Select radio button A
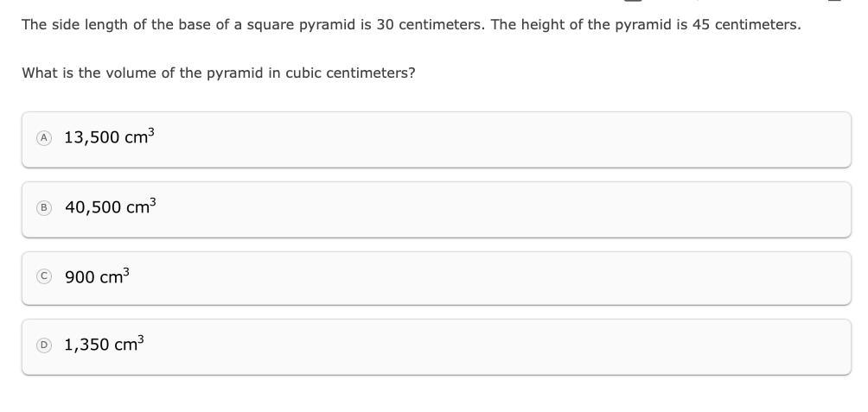 click(44, 138)
